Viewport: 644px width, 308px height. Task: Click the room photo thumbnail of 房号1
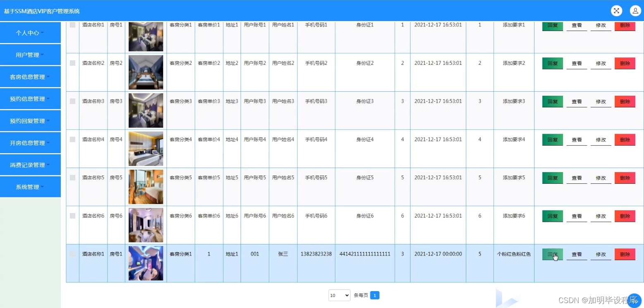pos(145,36)
